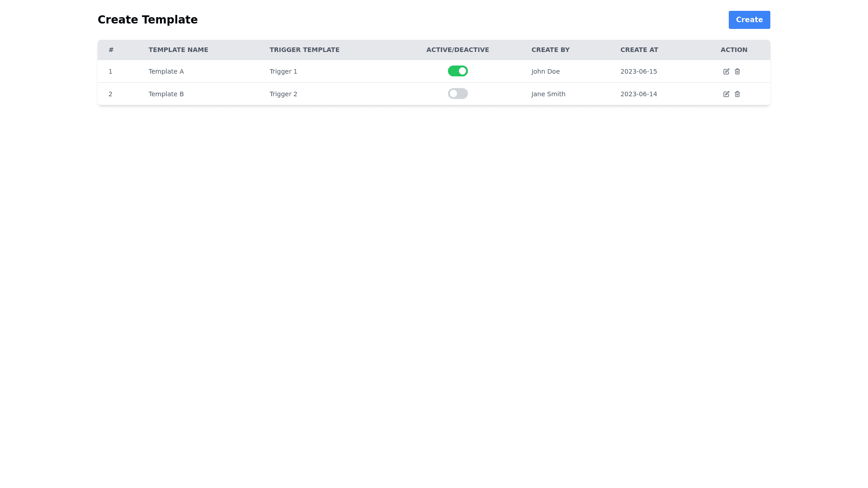The height and width of the screenshot is (488, 868).
Task: Click the Trigger 2 cell
Action: [x=283, y=94]
